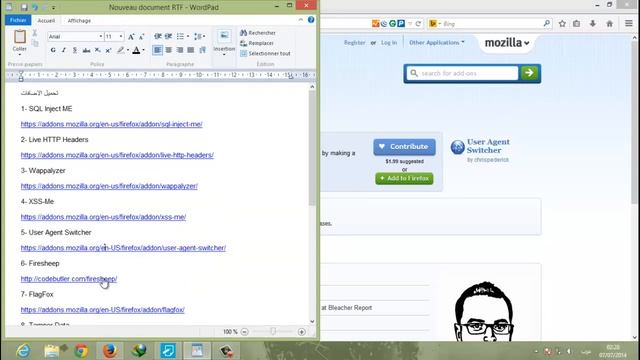The height and width of the screenshot is (360, 640).
Task: Toggle strikethrough abc formatting
Action: tap(86, 50)
